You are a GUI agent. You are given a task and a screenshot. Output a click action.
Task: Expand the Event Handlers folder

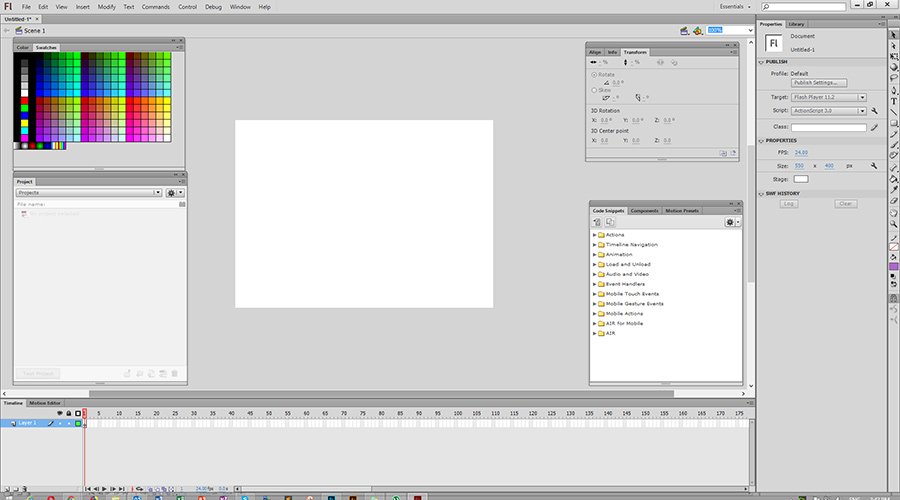click(x=594, y=284)
